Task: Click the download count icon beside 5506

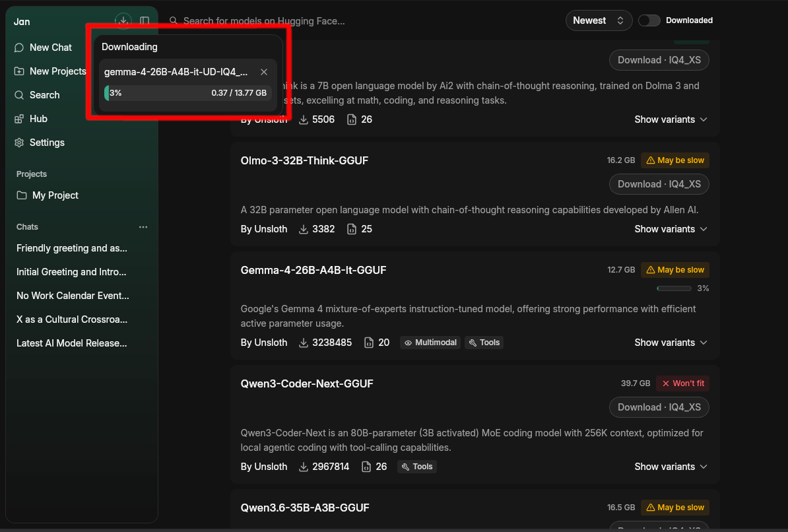Action: pyautogui.click(x=304, y=119)
